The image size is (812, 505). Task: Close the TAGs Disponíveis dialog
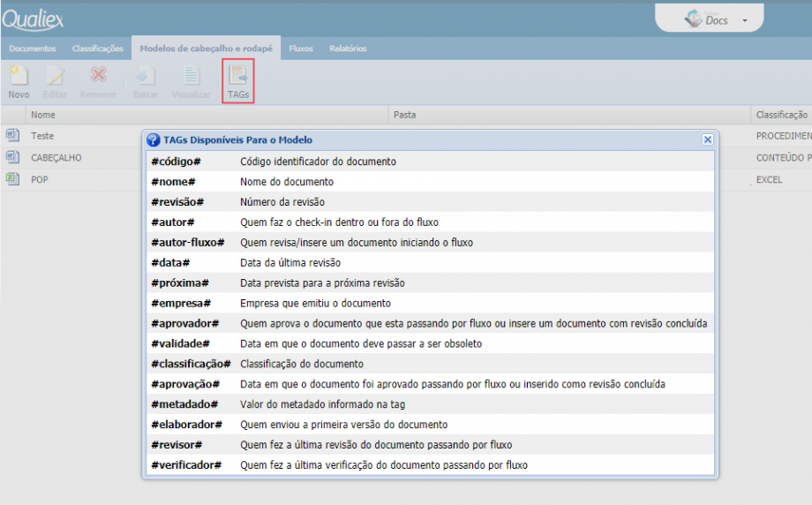pos(707,139)
